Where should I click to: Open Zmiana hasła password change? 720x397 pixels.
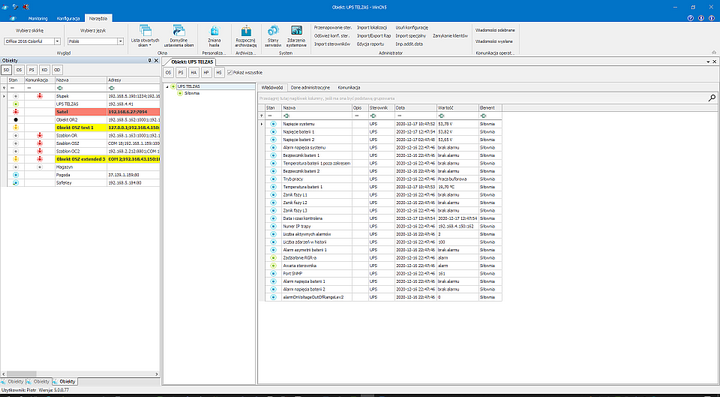214,37
